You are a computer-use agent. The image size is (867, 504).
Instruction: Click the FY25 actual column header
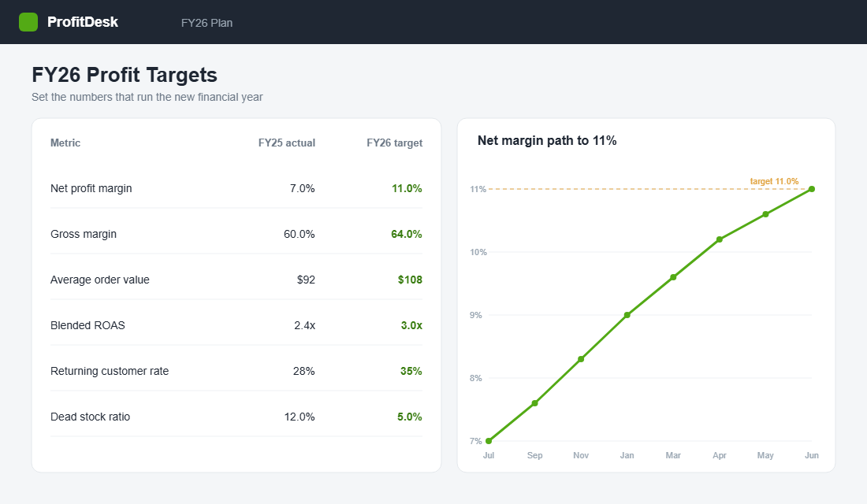pyautogui.click(x=286, y=143)
